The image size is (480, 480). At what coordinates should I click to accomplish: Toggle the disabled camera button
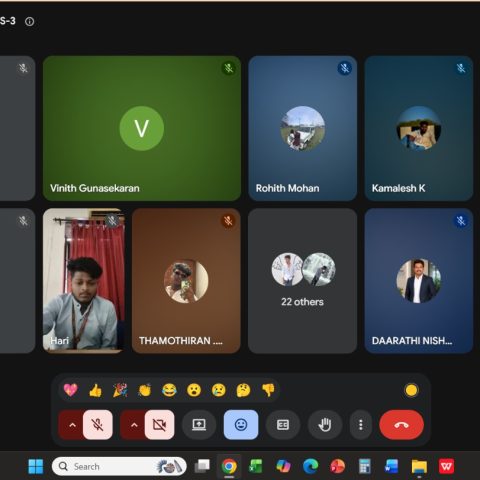[159, 425]
